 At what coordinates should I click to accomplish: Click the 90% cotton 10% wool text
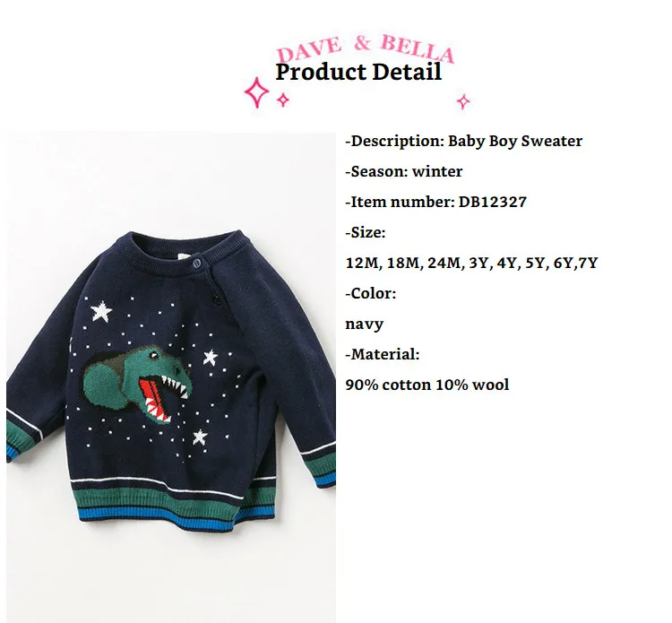427,385
